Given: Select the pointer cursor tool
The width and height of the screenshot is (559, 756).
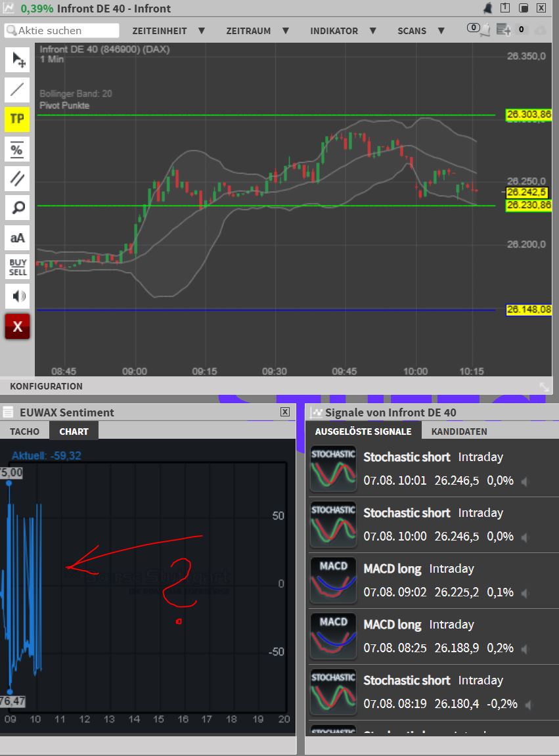Looking at the screenshot, I should 17,60.
